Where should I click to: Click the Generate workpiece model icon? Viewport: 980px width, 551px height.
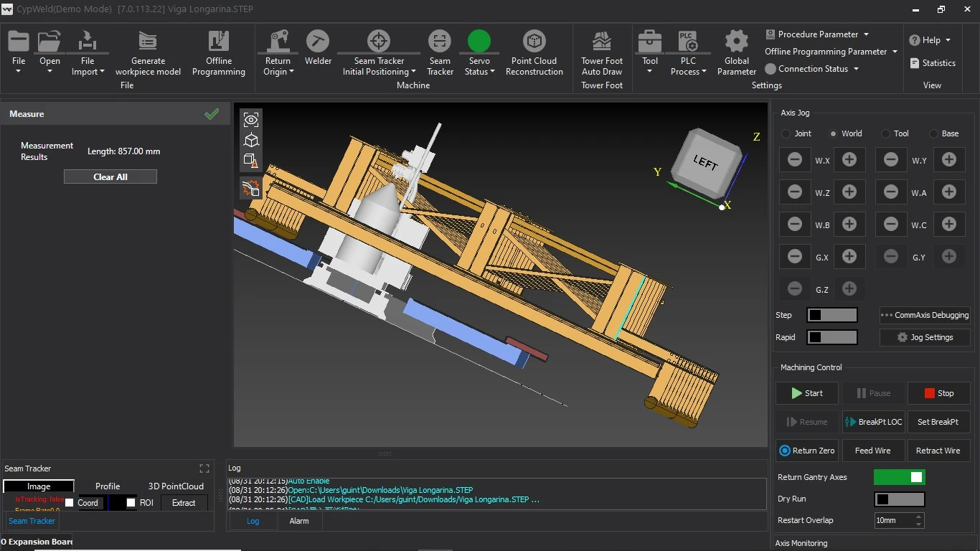(148, 41)
